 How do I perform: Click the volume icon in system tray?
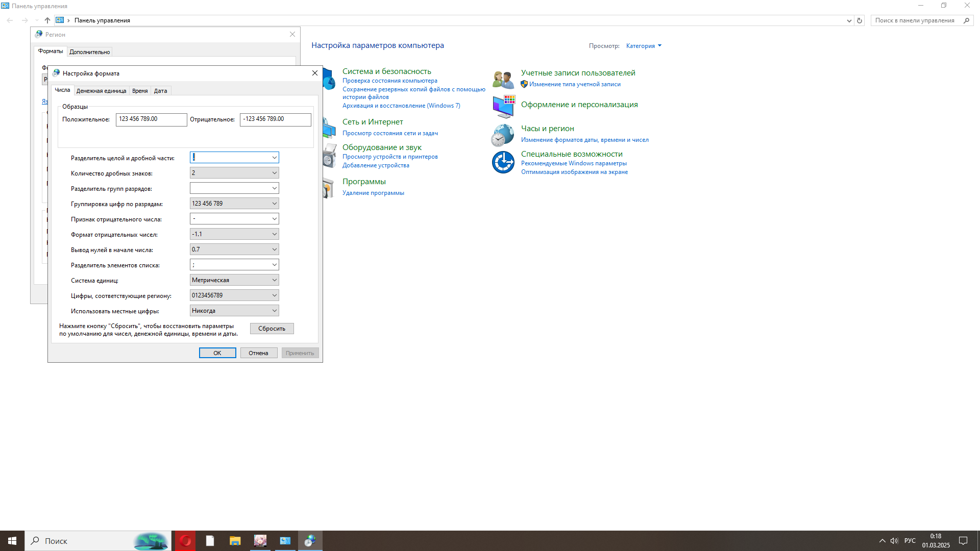[894, 541]
